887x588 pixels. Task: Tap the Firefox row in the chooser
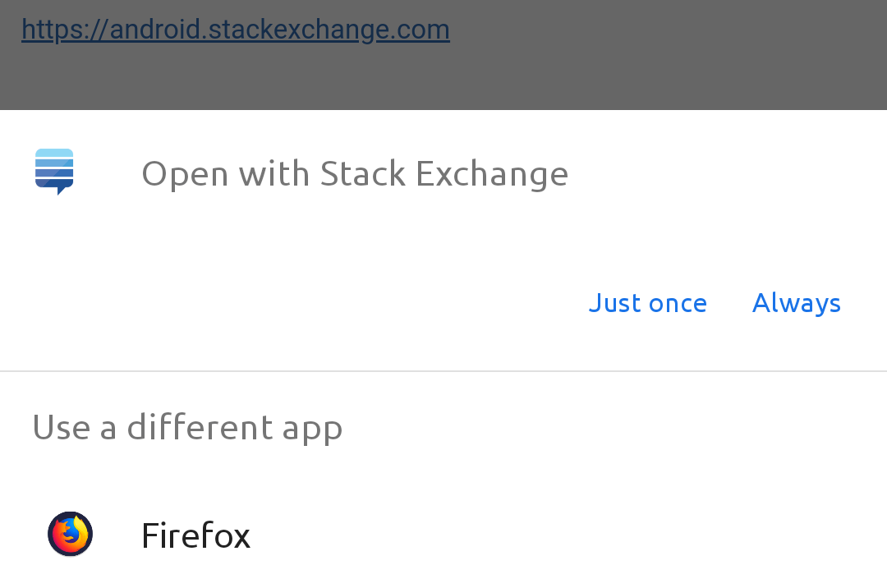click(195, 535)
